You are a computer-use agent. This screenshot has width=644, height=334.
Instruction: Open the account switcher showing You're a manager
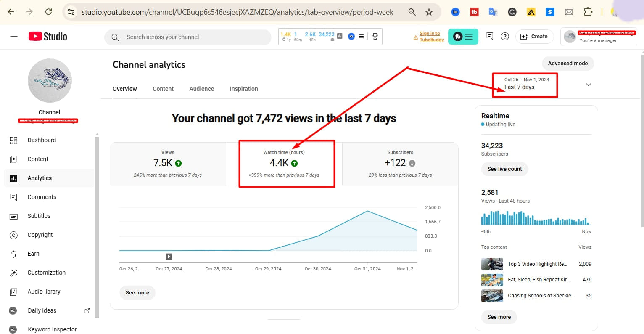(x=598, y=37)
